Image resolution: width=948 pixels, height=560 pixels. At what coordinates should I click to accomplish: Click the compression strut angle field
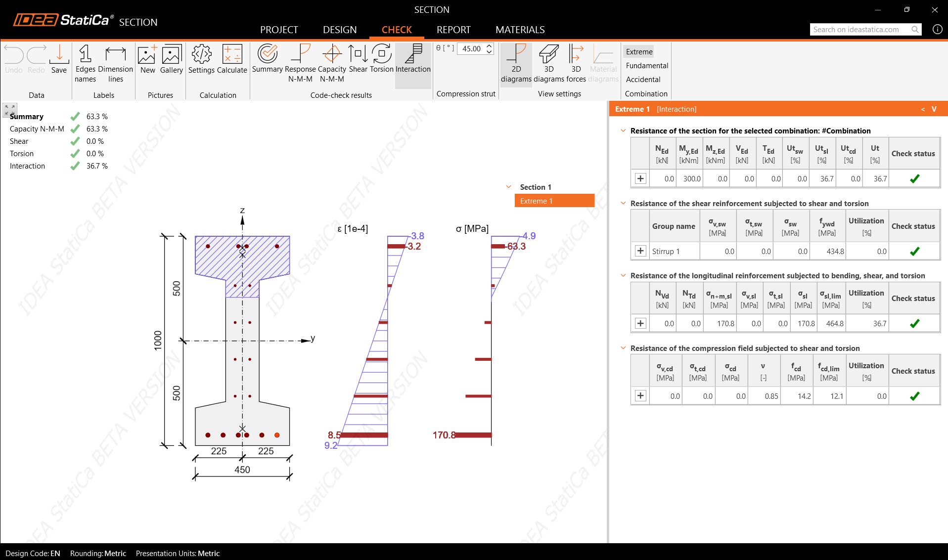[472, 48]
